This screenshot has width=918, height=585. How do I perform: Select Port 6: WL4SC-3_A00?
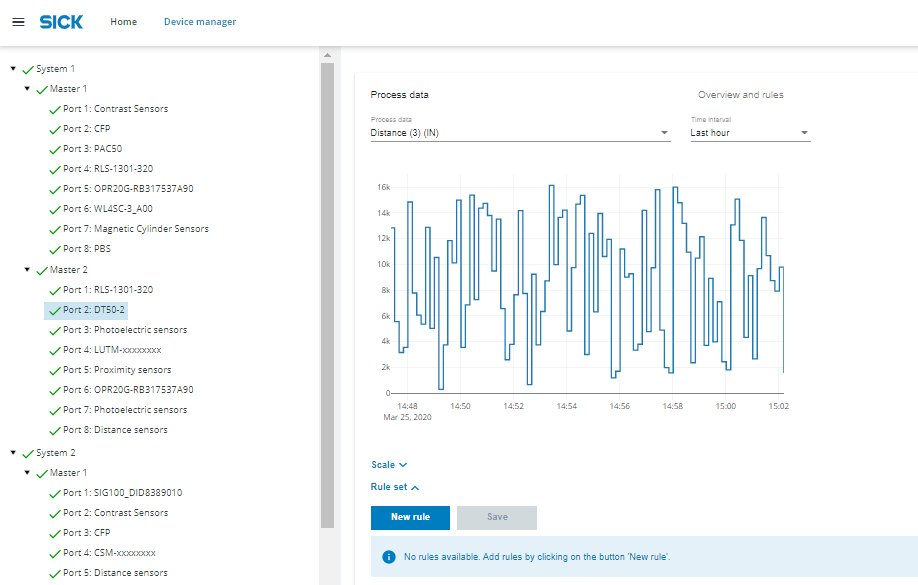point(108,209)
